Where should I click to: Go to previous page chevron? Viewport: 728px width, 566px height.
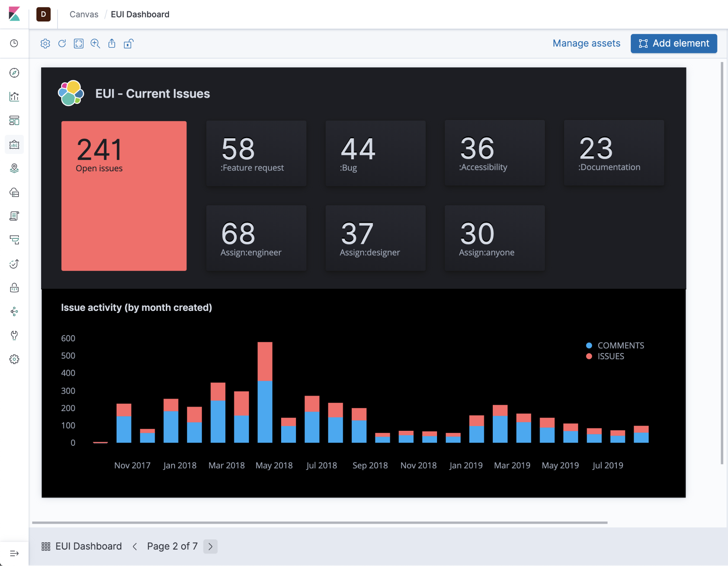click(135, 546)
